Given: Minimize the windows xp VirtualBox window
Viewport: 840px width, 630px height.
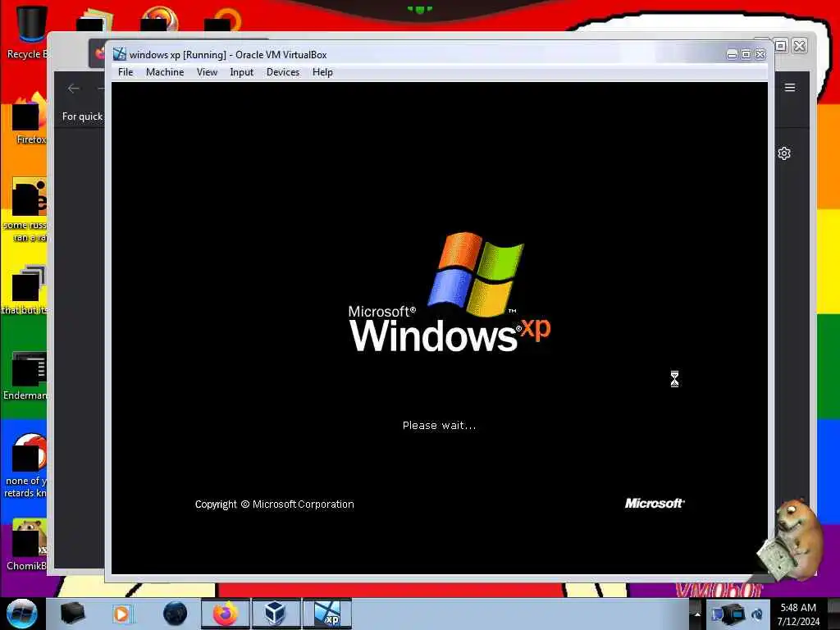Looking at the screenshot, I should click(732, 54).
